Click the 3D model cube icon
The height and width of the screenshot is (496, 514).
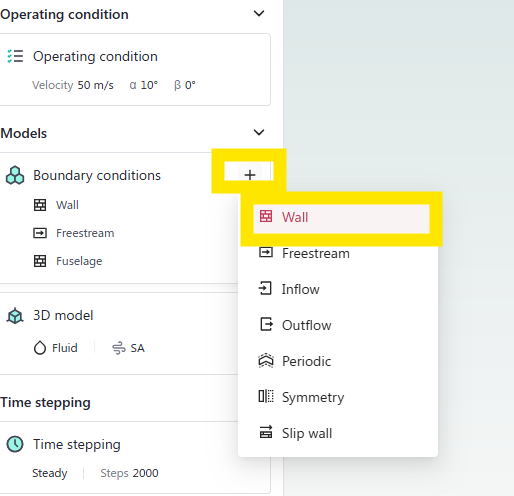[x=15, y=316]
